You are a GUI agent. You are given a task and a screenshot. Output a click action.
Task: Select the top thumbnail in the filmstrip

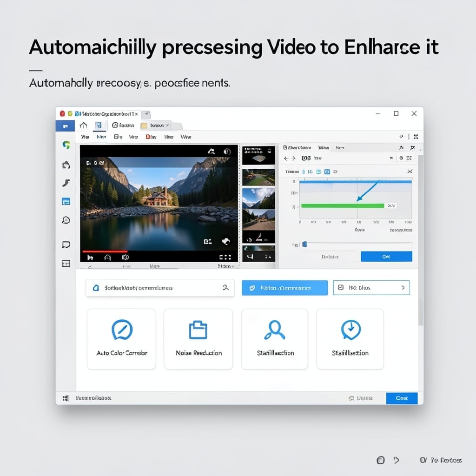[258, 155]
